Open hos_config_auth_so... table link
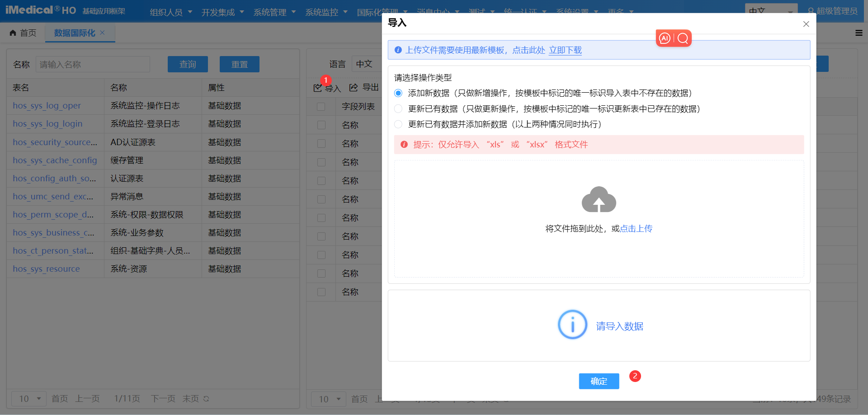This screenshot has height=415, width=868. point(54,179)
